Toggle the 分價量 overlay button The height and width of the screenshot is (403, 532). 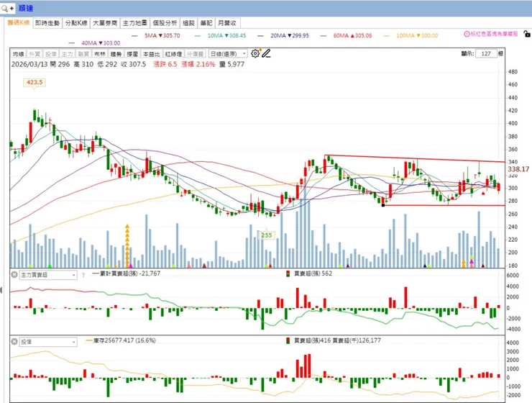(195, 54)
